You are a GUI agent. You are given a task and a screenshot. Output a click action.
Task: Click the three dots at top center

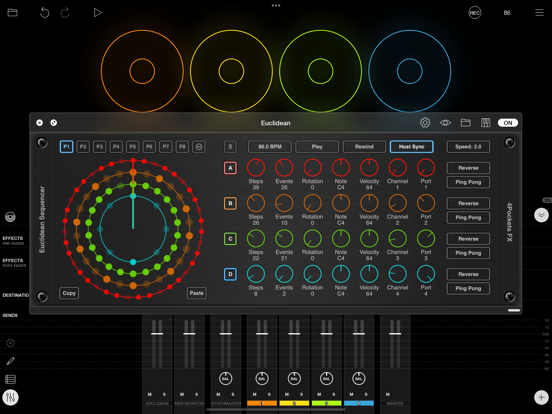point(276,6)
